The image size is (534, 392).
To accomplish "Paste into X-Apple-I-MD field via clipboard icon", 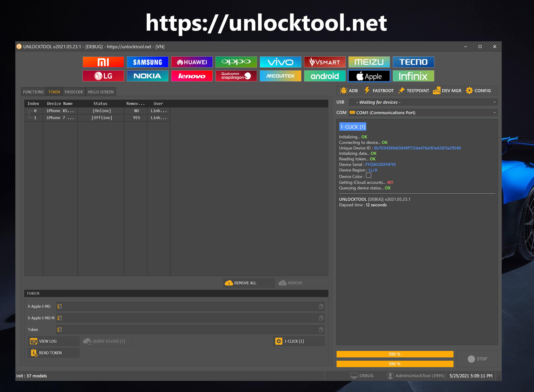I will click(x=60, y=306).
